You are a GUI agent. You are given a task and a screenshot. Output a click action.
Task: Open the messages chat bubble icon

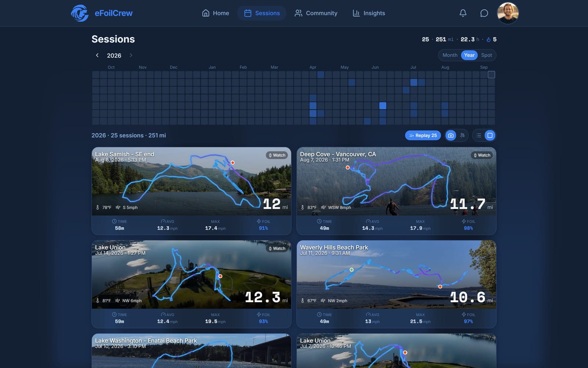pos(484,13)
